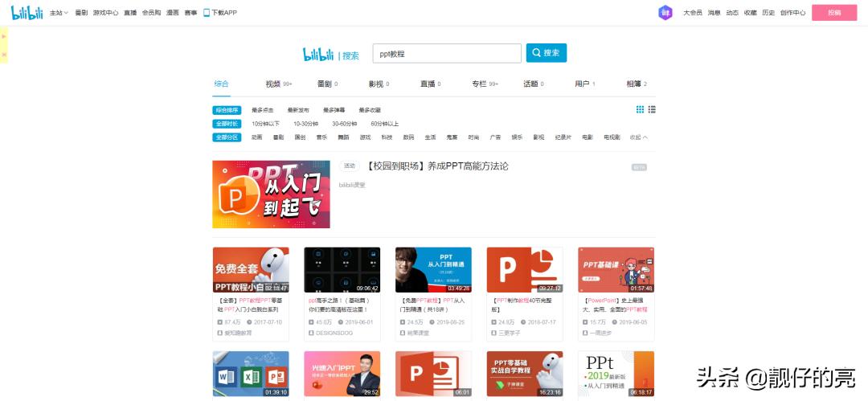This screenshot has width=868, height=401.
Task: Click the blue 搜索 button
Action: tap(547, 53)
